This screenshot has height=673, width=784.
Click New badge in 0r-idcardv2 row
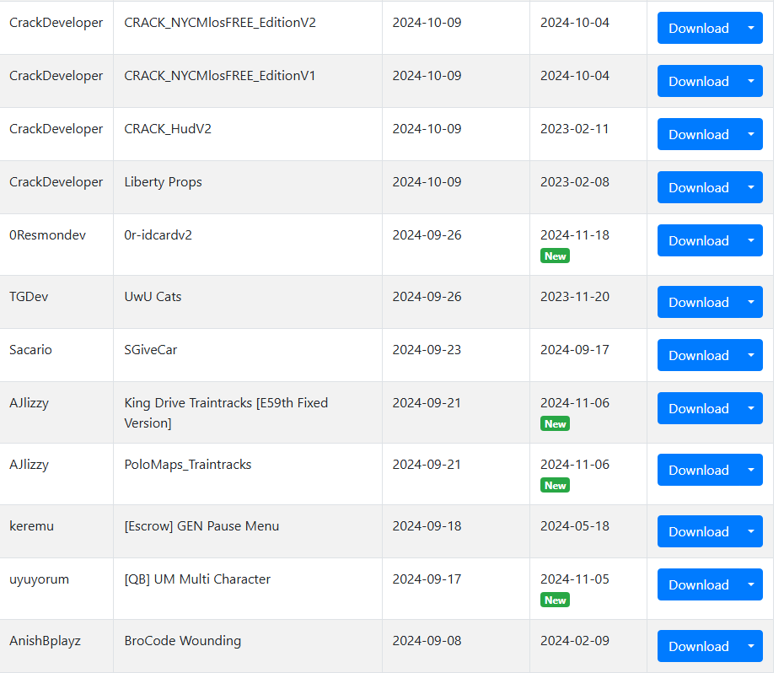pyautogui.click(x=555, y=256)
